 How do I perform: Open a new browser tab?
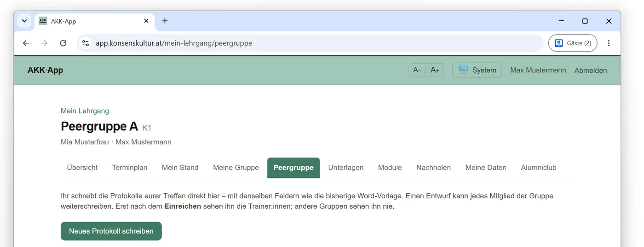pyautogui.click(x=165, y=21)
